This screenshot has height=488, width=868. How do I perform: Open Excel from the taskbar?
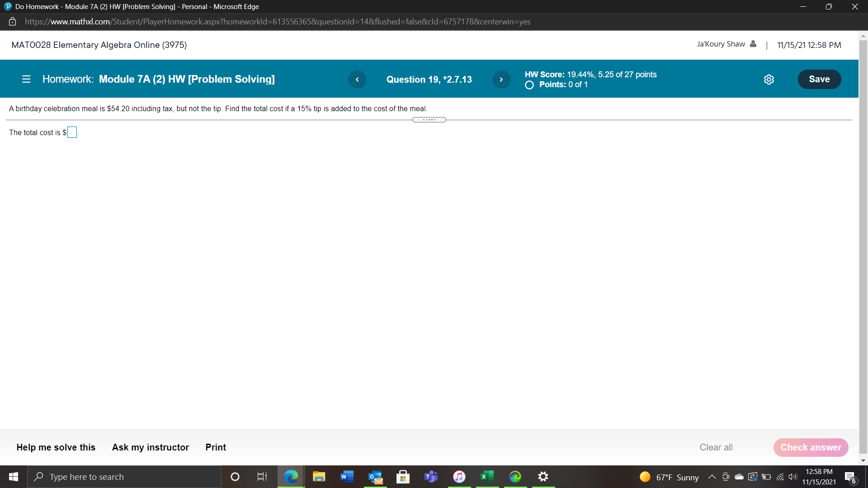[x=487, y=477]
